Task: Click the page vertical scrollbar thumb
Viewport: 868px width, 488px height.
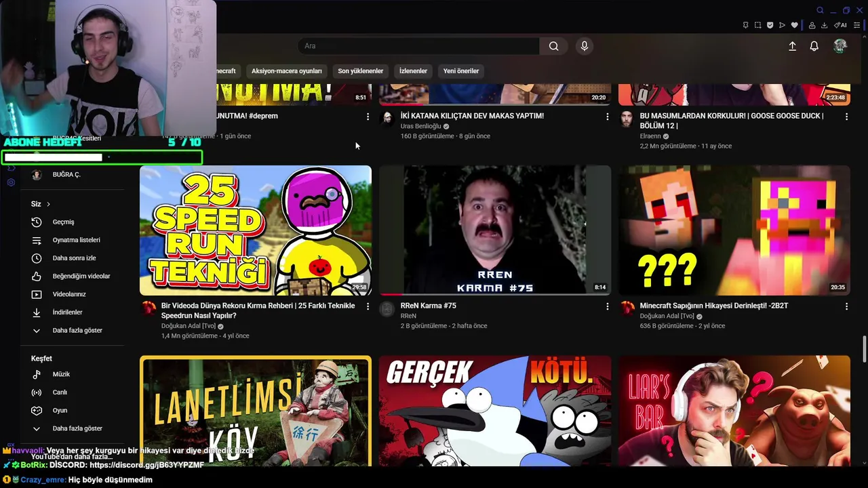Action: (864, 349)
